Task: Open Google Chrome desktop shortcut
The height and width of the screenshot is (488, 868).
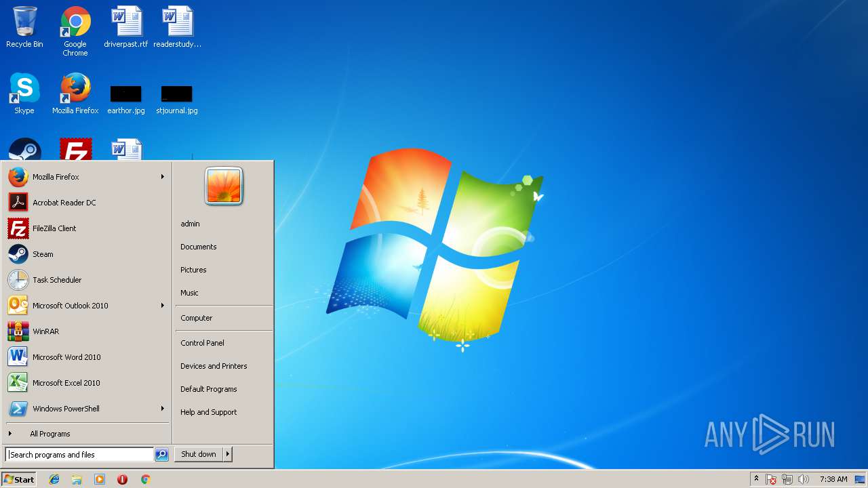Action: [x=75, y=31]
